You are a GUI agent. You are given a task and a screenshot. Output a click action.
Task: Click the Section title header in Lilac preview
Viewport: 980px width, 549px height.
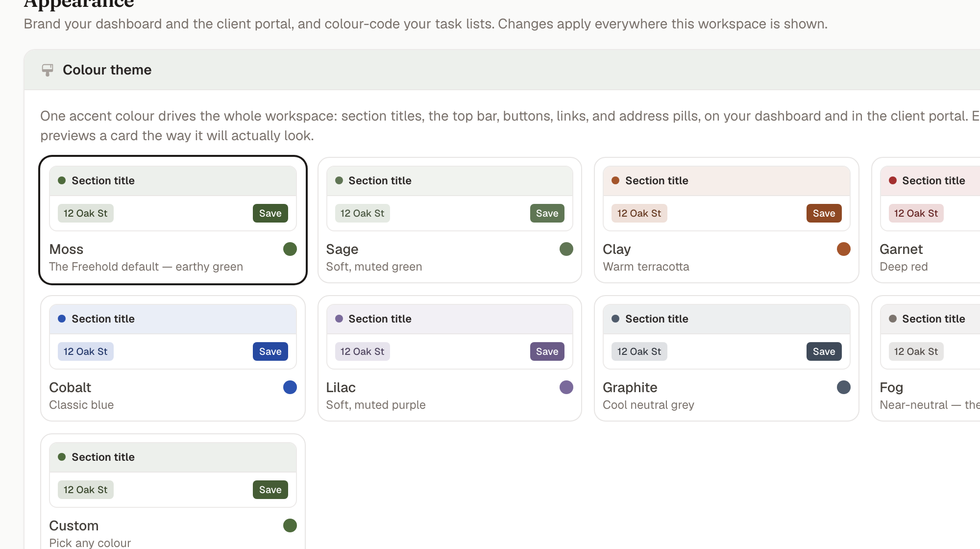point(450,319)
